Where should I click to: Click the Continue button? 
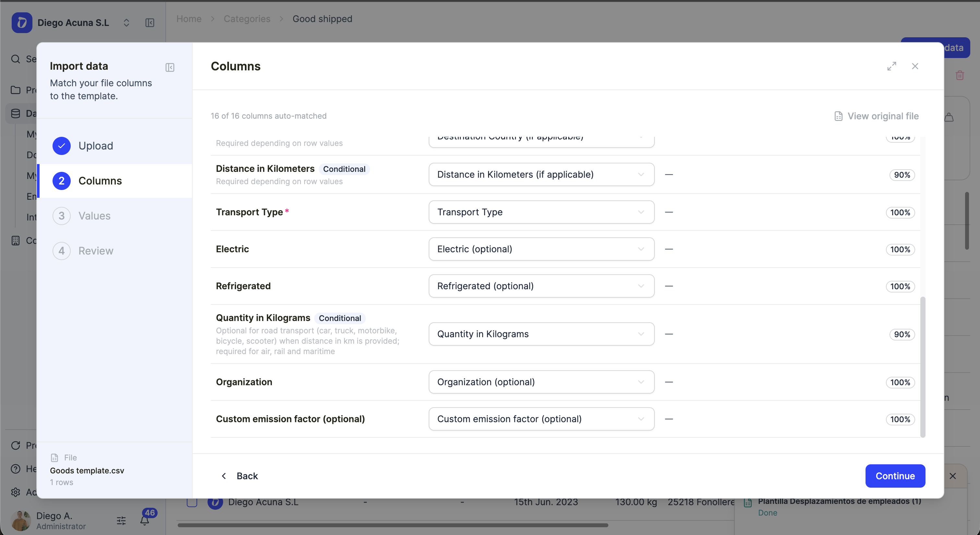tap(895, 476)
